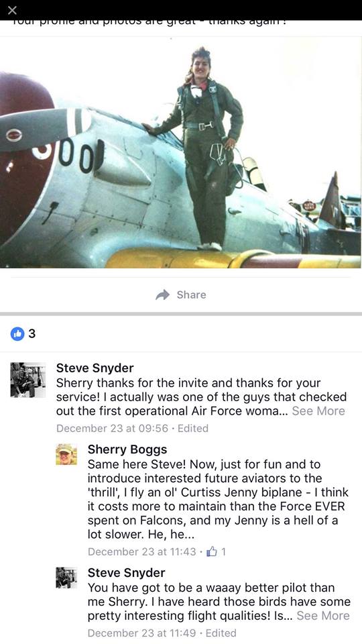This screenshot has width=362, height=644.
Task: Click the Share button label
Action: 191,295
